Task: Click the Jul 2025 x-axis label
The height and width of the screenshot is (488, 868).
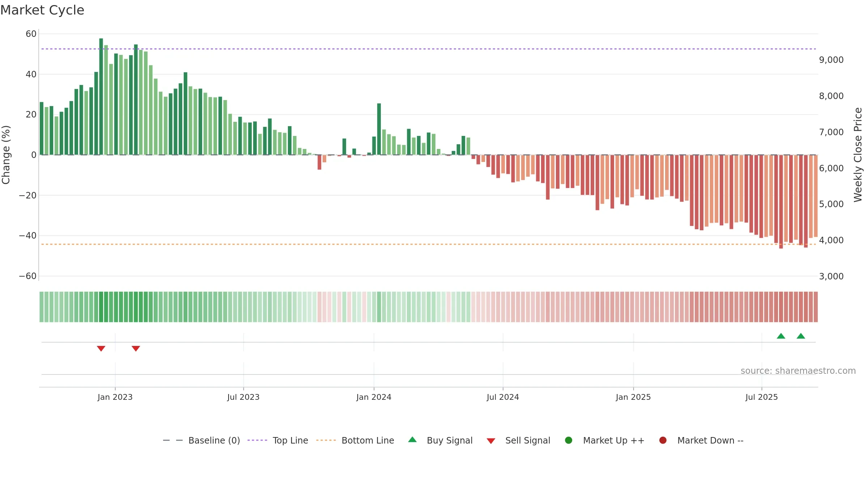Action: [x=762, y=397]
